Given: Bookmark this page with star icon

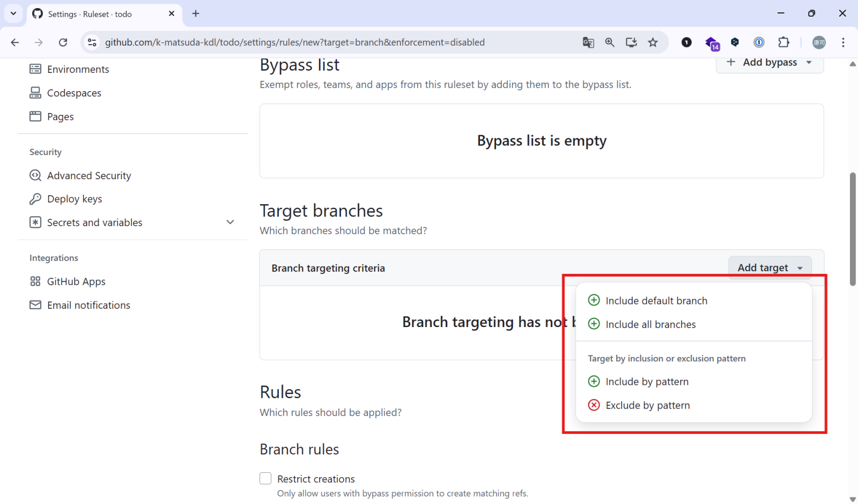Looking at the screenshot, I should [653, 42].
